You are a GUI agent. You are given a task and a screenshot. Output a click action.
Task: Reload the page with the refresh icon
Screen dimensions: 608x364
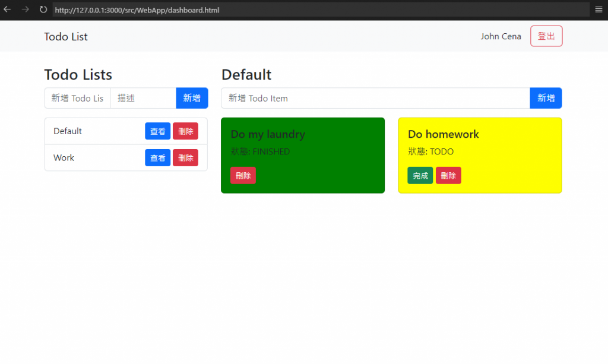43,10
